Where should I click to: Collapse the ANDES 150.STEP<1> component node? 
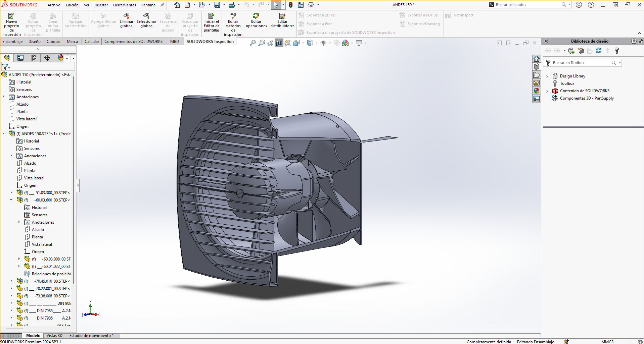click(4, 133)
